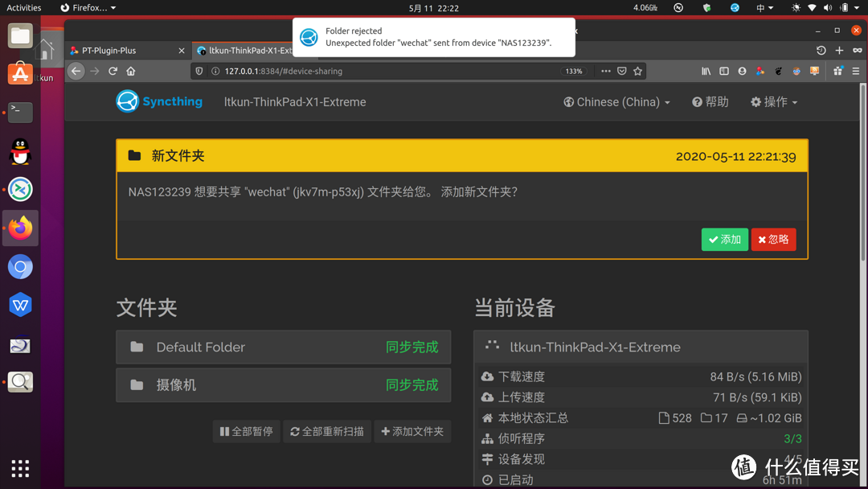Click the Syncthing logo
Screen dimensions: 868x489
159,101
